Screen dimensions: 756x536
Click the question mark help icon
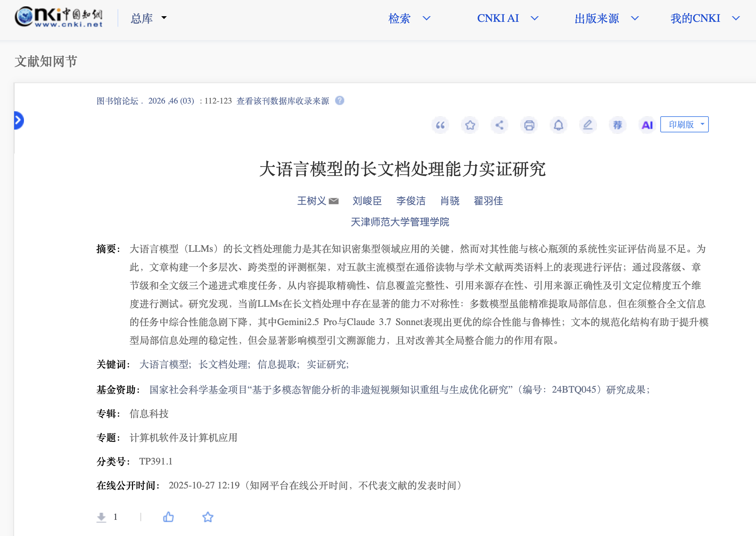coord(340,101)
